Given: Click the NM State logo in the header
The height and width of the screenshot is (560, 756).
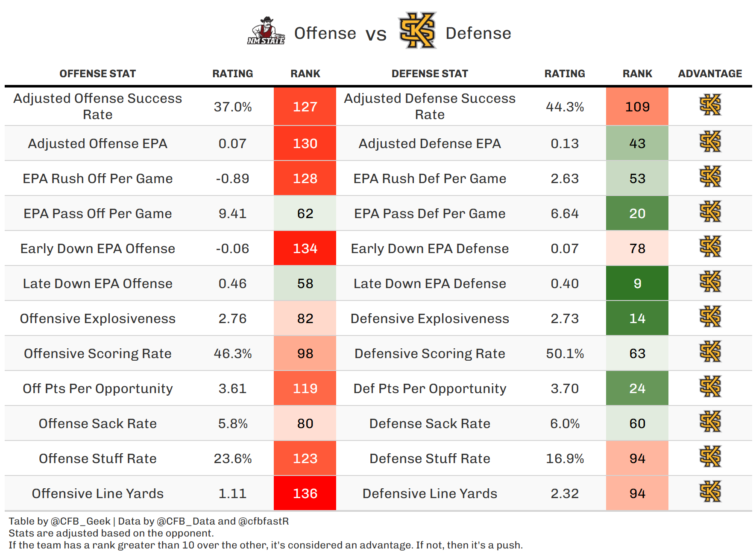Looking at the screenshot, I should 266,31.
